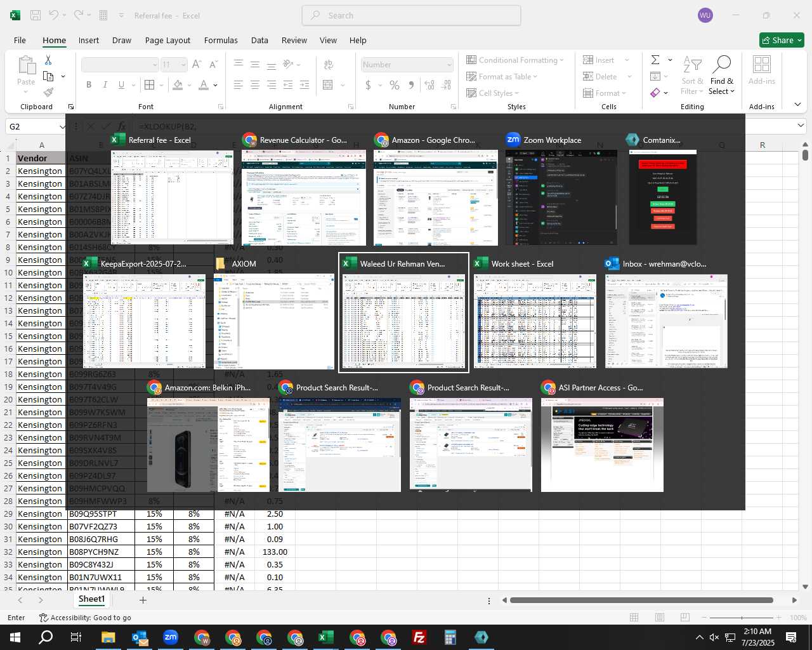The width and height of the screenshot is (812, 650).
Task: Toggle Middle Align vertical alignment
Action: pyautogui.click(x=255, y=64)
